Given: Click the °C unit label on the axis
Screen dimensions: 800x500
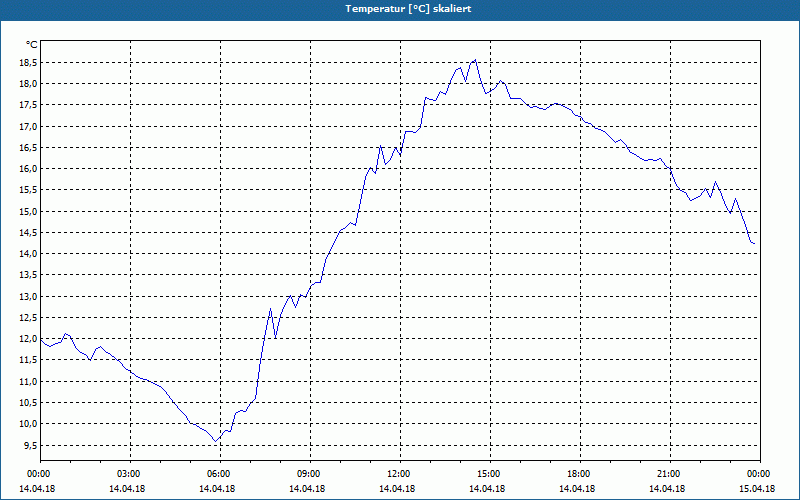Looking at the screenshot, I should point(32,45).
